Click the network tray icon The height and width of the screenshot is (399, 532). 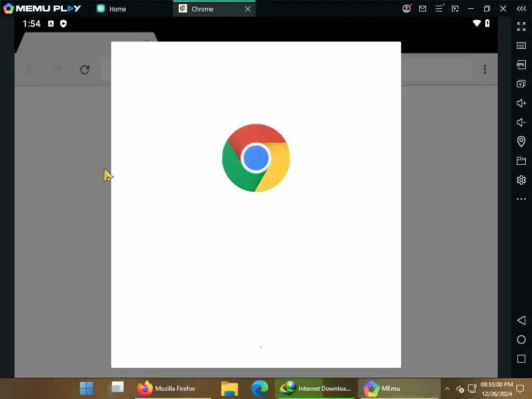472,389
